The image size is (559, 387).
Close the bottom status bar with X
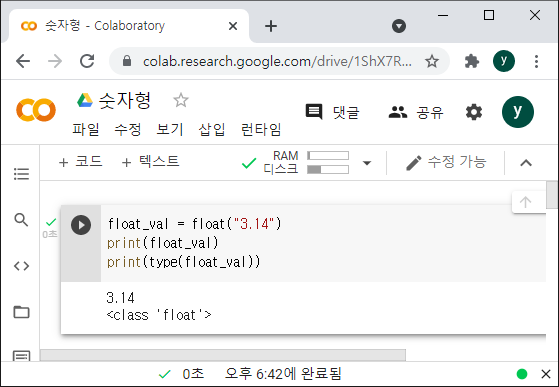coord(546,374)
